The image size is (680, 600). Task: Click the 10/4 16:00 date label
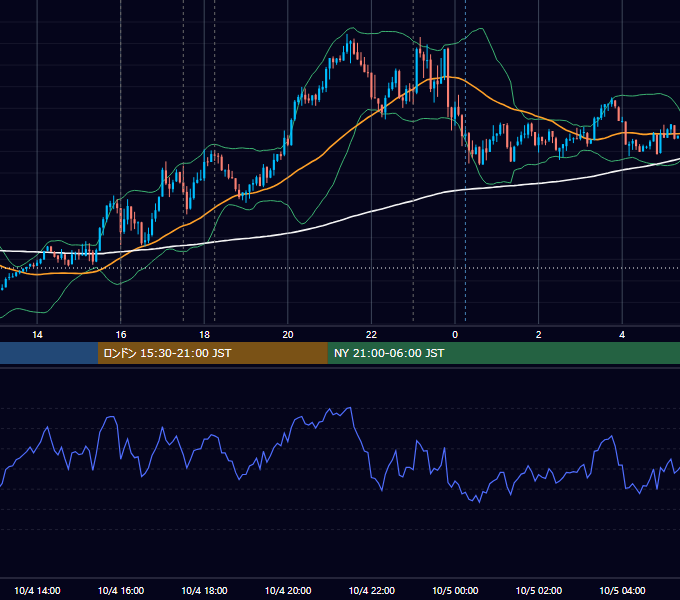[x=121, y=590]
